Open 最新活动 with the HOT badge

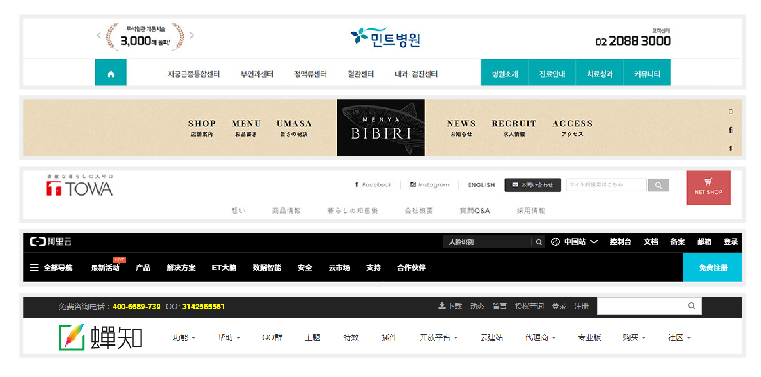coord(105,267)
